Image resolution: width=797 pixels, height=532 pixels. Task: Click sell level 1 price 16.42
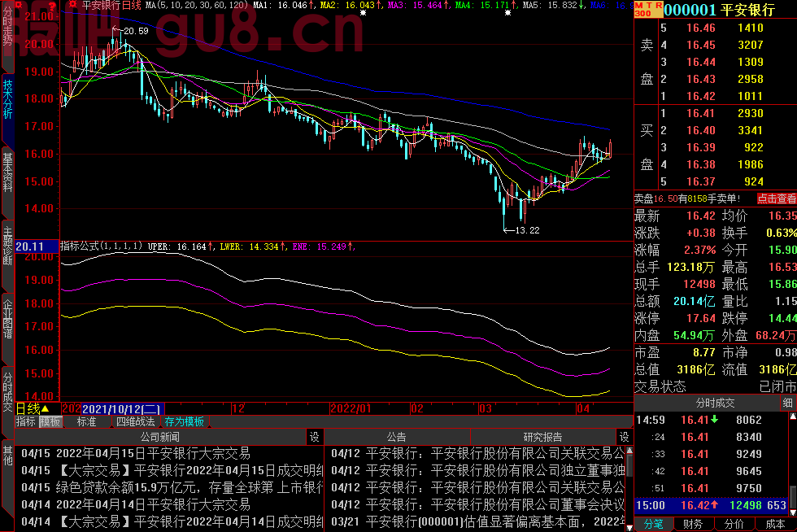701,96
